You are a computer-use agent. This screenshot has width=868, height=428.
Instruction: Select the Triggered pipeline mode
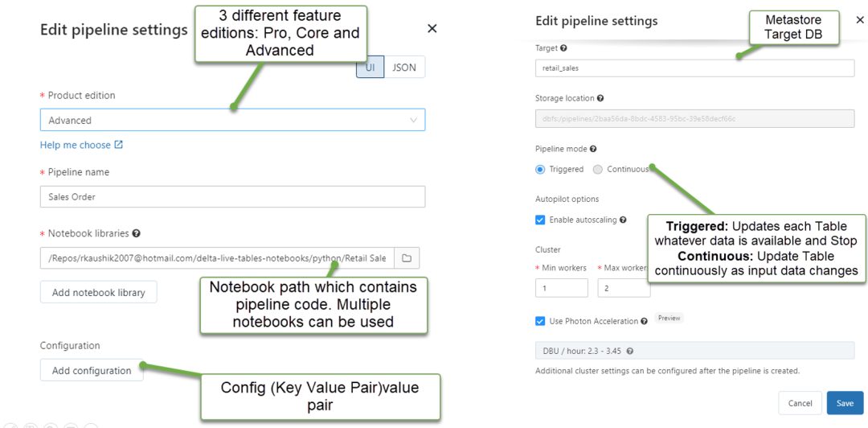[540, 170]
